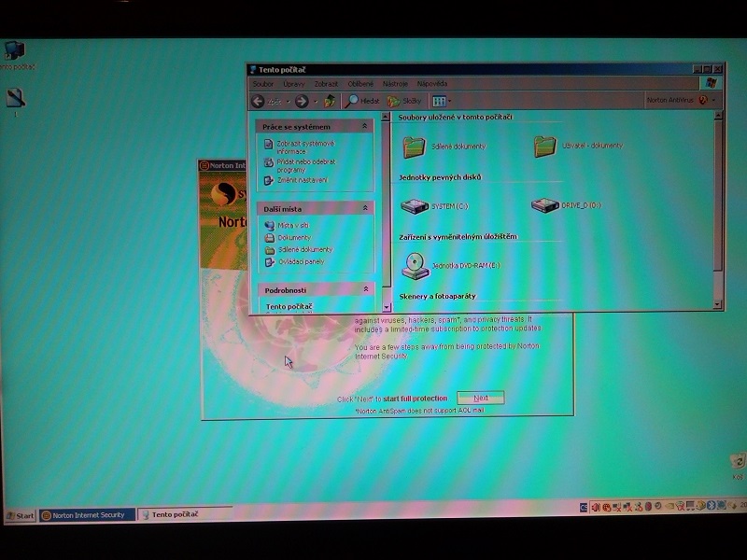This screenshot has width=747, height=560.
Task: Click Next in the Norton Internet Security window
Action: [x=480, y=398]
